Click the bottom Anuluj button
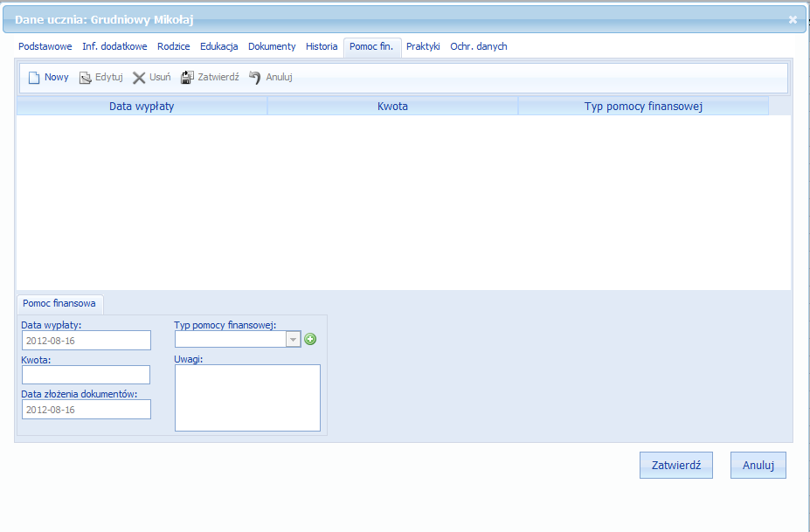Viewport: 810px width, 532px height. pos(758,466)
